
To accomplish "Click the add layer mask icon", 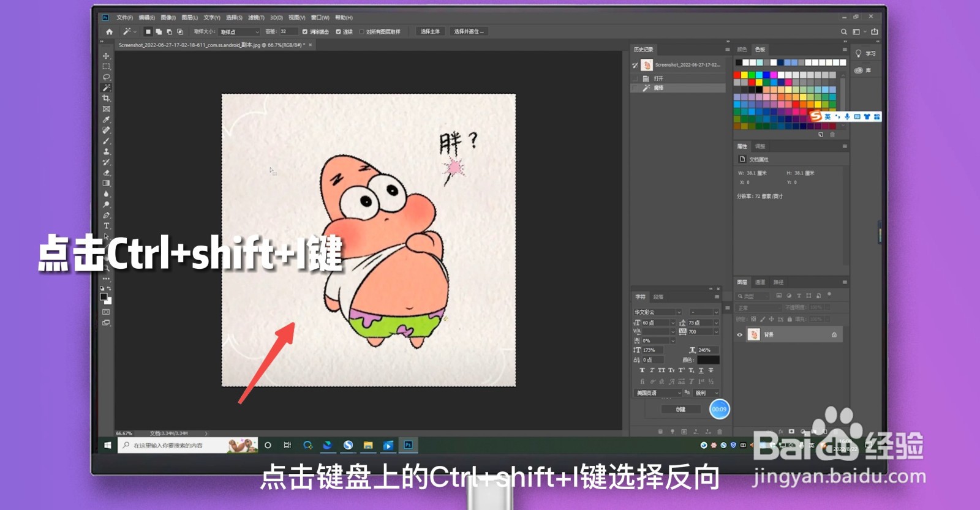I will [791, 432].
